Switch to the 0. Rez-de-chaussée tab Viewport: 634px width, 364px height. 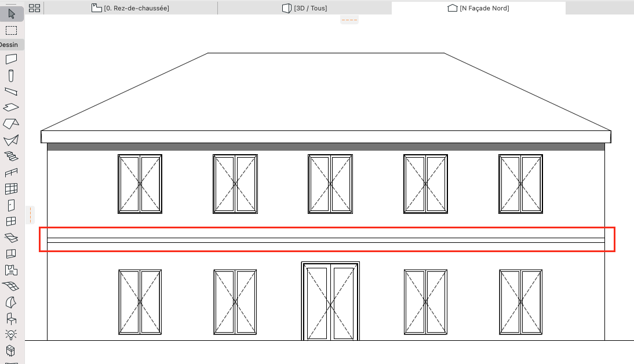(x=130, y=8)
